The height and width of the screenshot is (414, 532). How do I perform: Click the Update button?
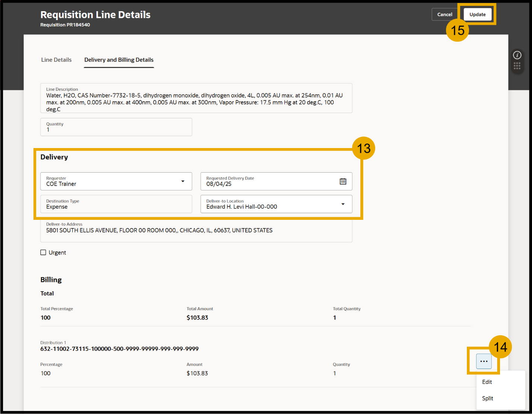coord(477,15)
